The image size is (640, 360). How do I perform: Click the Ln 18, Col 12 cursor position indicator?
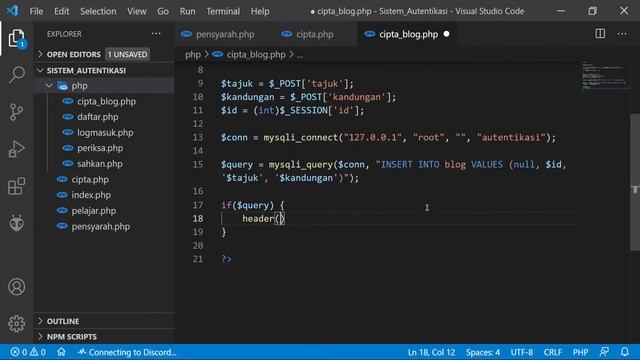coord(431,352)
